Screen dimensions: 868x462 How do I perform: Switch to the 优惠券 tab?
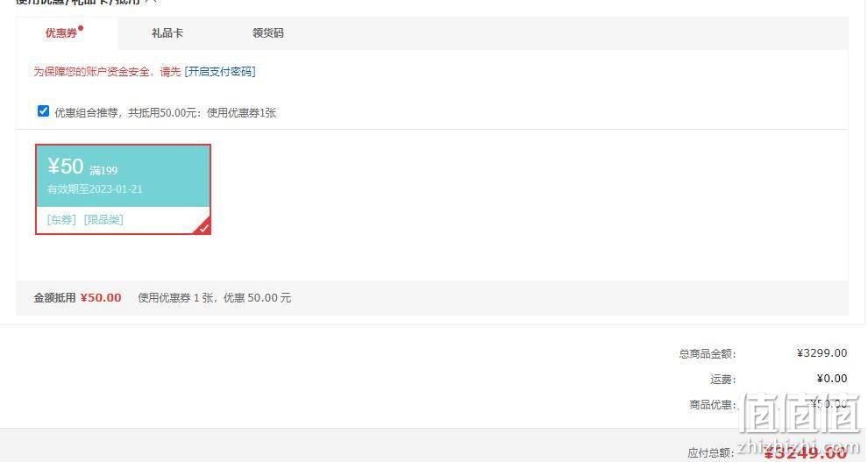61,33
